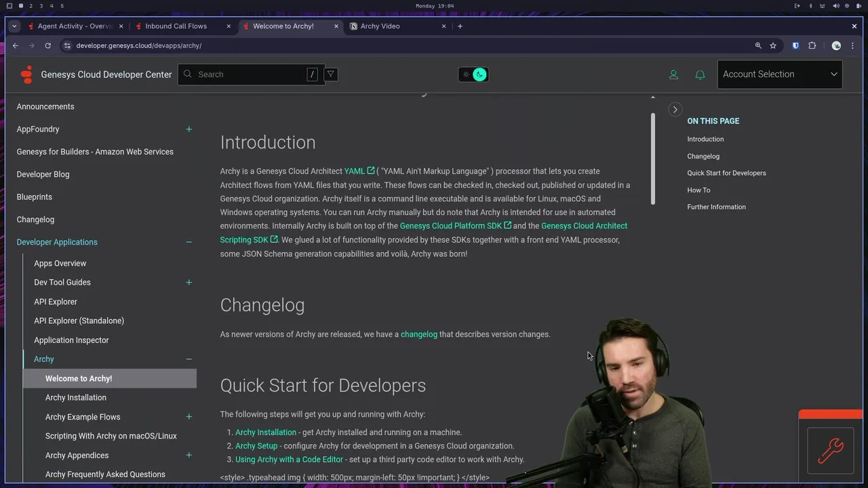This screenshot has height=488, width=868.
Task: Open the sidebar Changelog entry
Action: click(35, 220)
